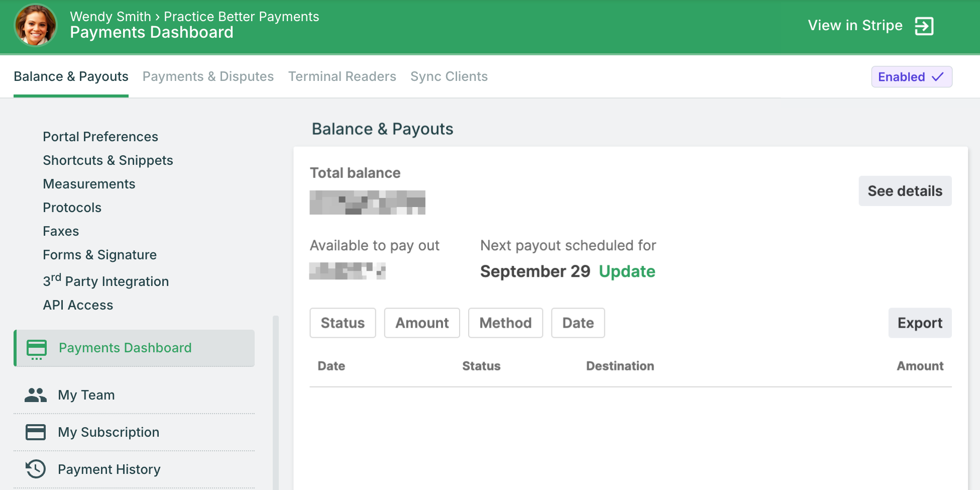Switch to the Terminal Readers tab

click(x=342, y=76)
